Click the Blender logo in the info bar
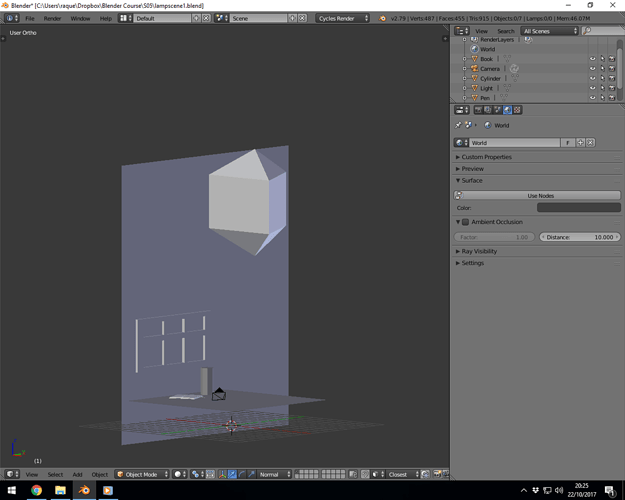The height and width of the screenshot is (500, 625). (x=382, y=18)
